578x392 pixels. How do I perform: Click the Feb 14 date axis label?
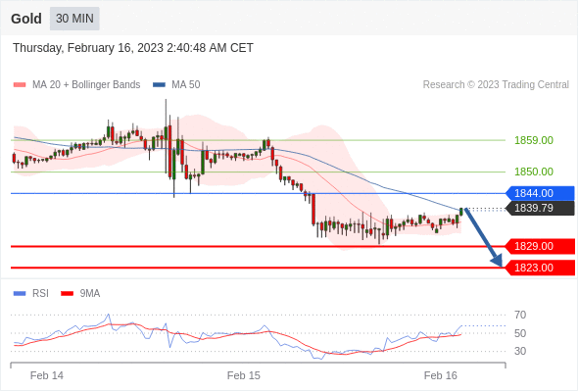click(x=47, y=375)
